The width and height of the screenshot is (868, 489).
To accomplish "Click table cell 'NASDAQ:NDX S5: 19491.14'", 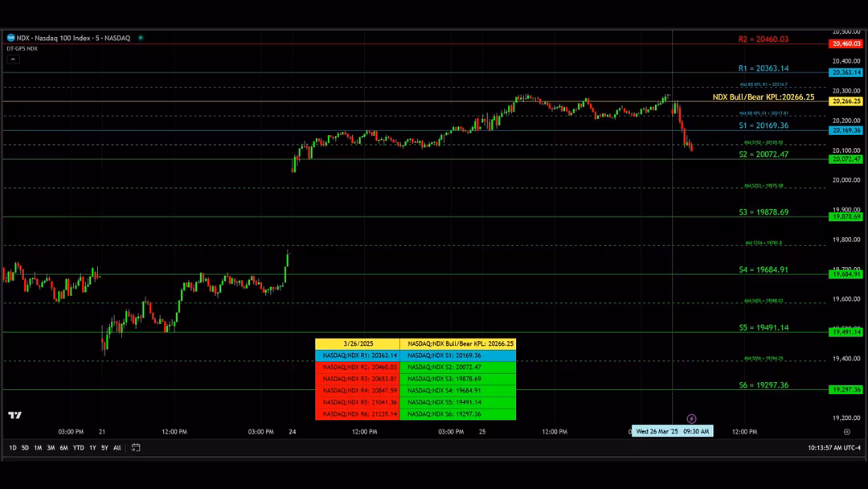I will [458, 402].
